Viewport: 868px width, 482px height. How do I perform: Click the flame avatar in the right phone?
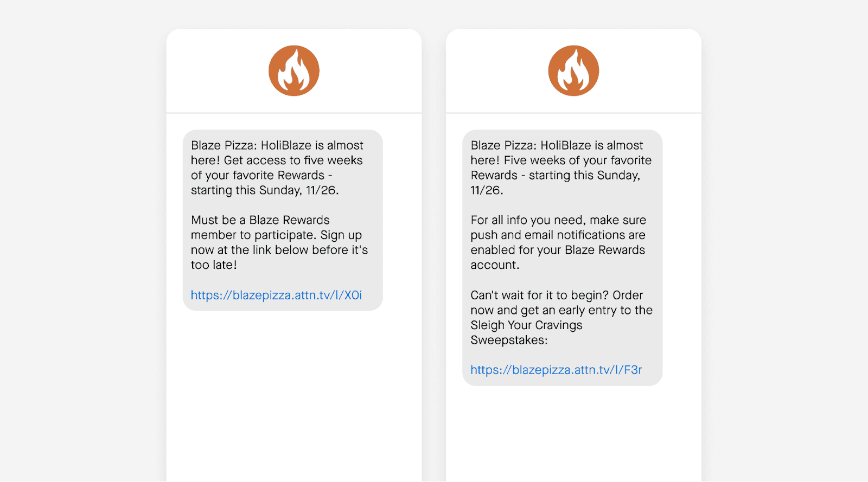point(573,70)
